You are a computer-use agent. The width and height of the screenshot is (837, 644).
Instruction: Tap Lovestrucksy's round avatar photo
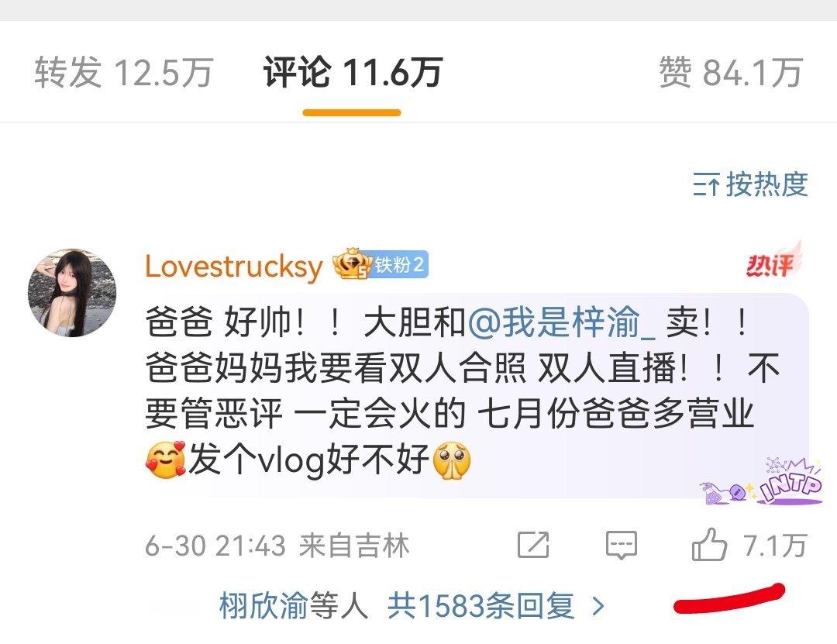point(72,293)
